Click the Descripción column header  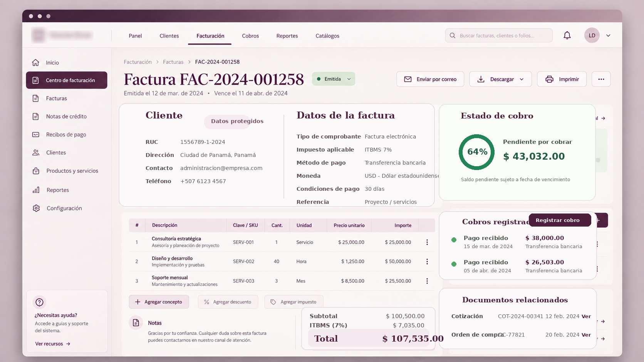pyautogui.click(x=164, y=225)
